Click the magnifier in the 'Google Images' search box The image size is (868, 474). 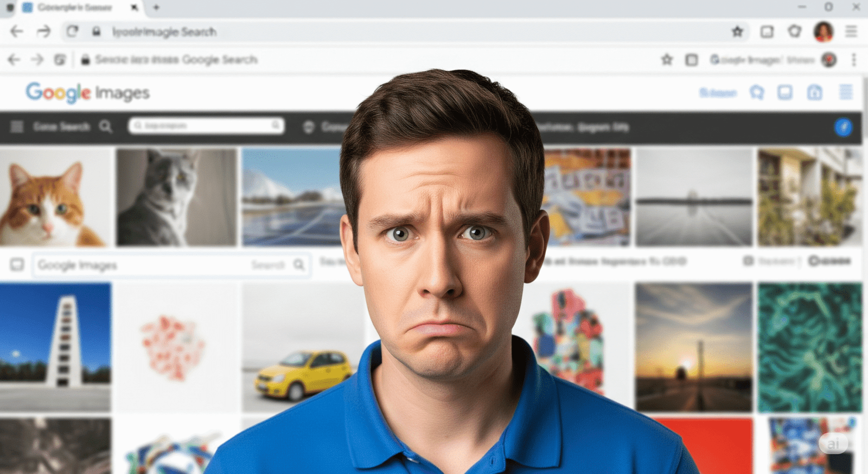[x=299, y=264]
